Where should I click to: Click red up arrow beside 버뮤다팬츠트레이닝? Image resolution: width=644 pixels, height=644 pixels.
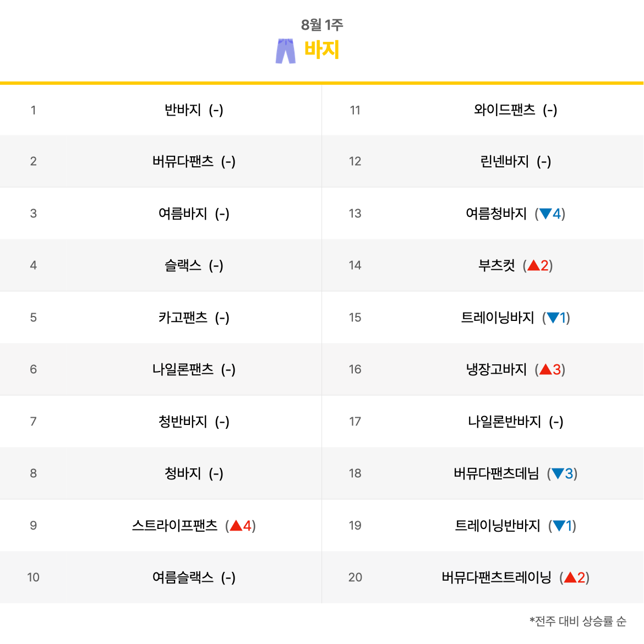(570, 577)
